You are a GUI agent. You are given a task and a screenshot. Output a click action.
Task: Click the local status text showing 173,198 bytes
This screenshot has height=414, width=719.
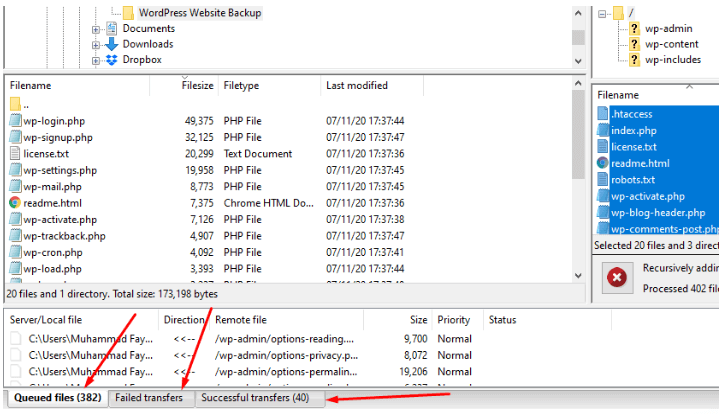tap(112, 294)
